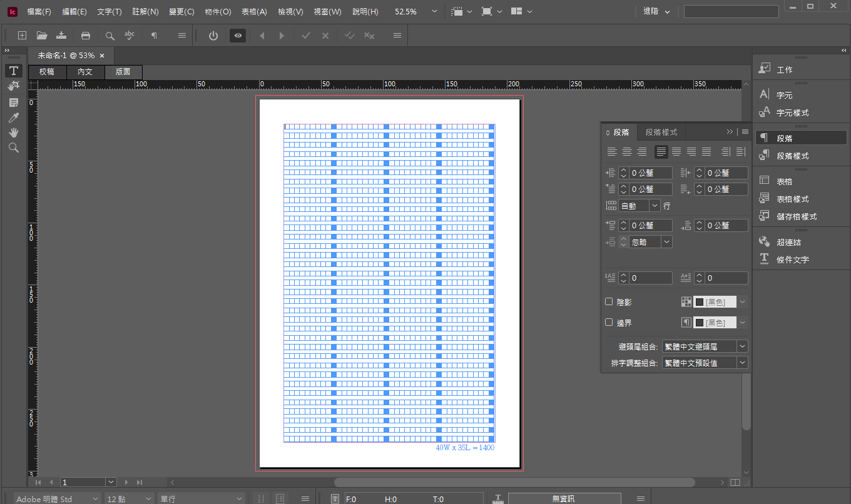Pick the 邊界 border color swatch [黑色]
851x504 pixels.
[x=715, y=323]
